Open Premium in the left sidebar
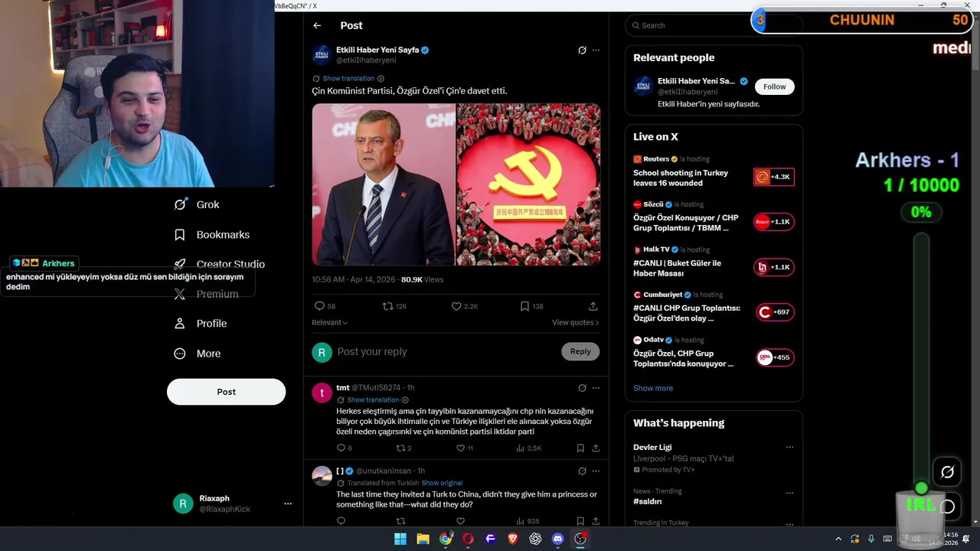Screen dimensions: 980x551 [x=206, y=294]
